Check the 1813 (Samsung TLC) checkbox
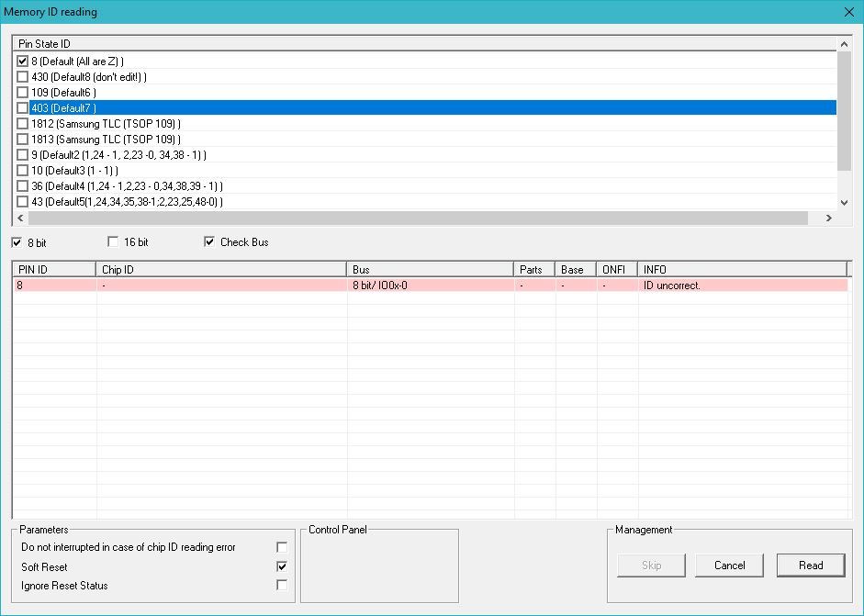Viewport: 864px width, 616px height. 23,139
